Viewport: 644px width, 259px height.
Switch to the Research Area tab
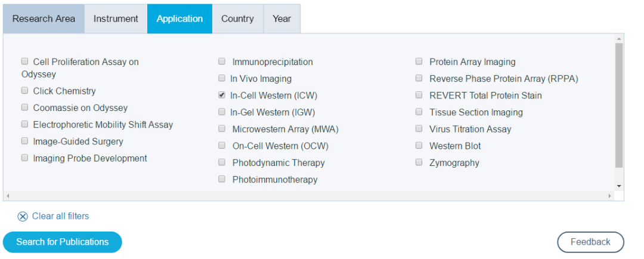[44, 18]
